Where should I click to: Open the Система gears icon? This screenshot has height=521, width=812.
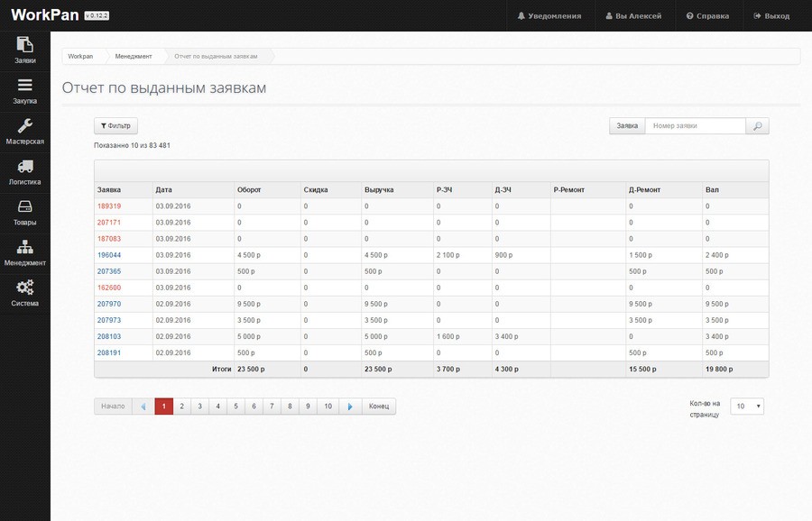coord(25,288)
